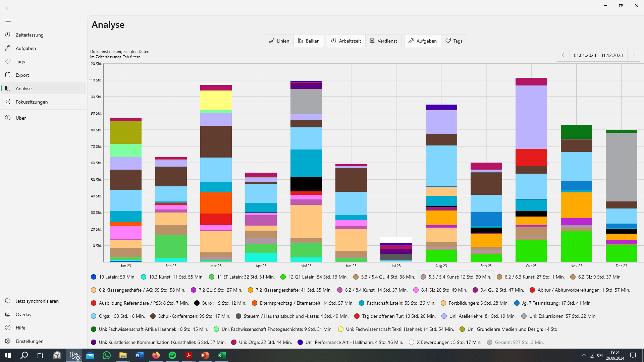The width and height of the screenshot is (644, 362).
Task: Click the Fokussitzungen hourglass icon
Action: (x=8, y=102)
